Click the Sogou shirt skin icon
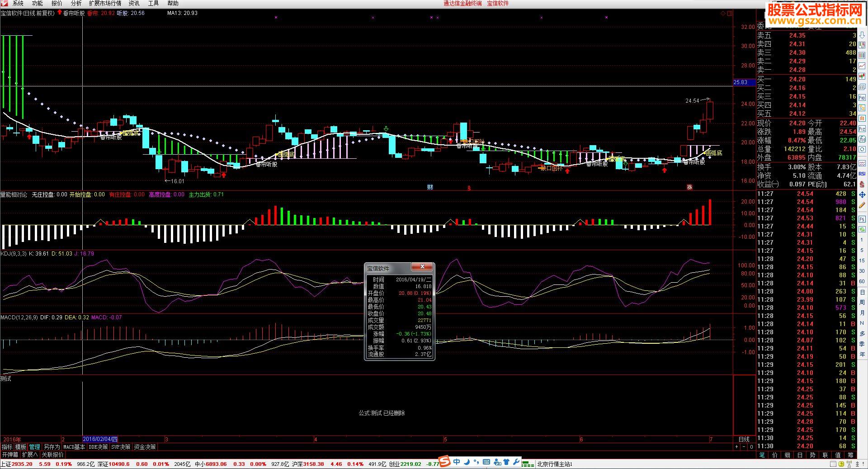The height and width of the screenshot is (469, 868). tap(506, 462)
